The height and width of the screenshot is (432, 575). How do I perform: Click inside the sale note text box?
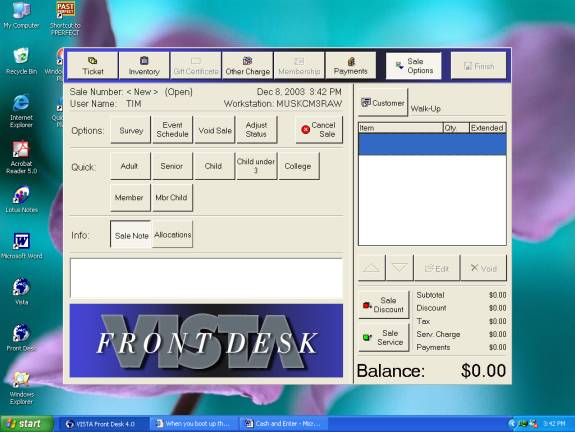pos(206,278)
